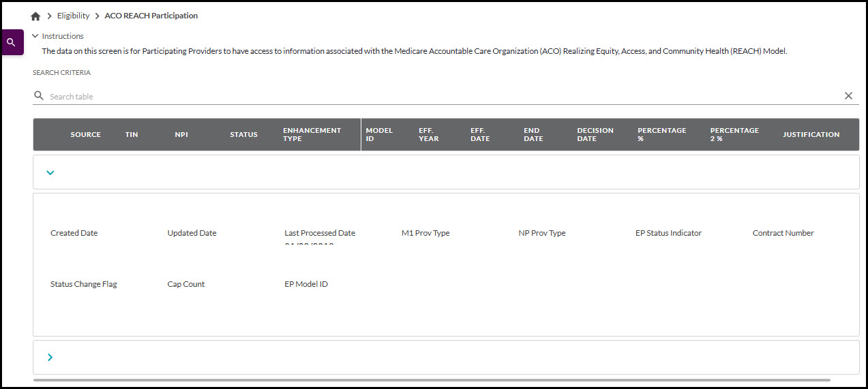This screenshot has width=868, height=389.
Task: Clear the search table with X icon
Action: point(848,96)
